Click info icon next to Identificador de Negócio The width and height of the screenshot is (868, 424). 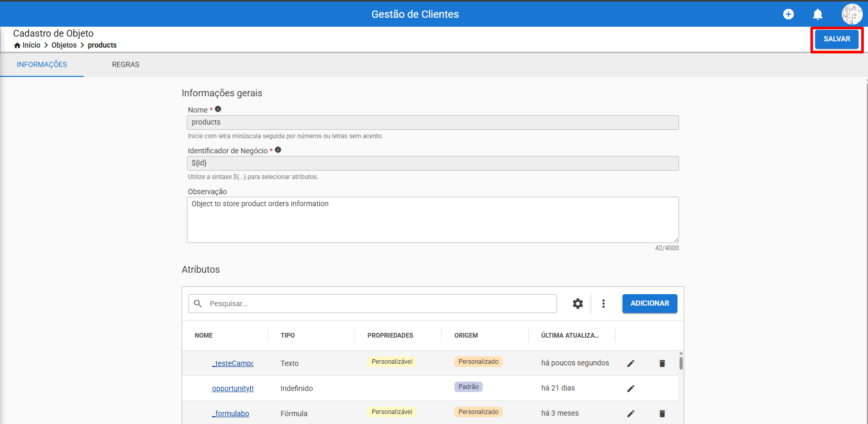pyautogui.click(x=278, y=150)
